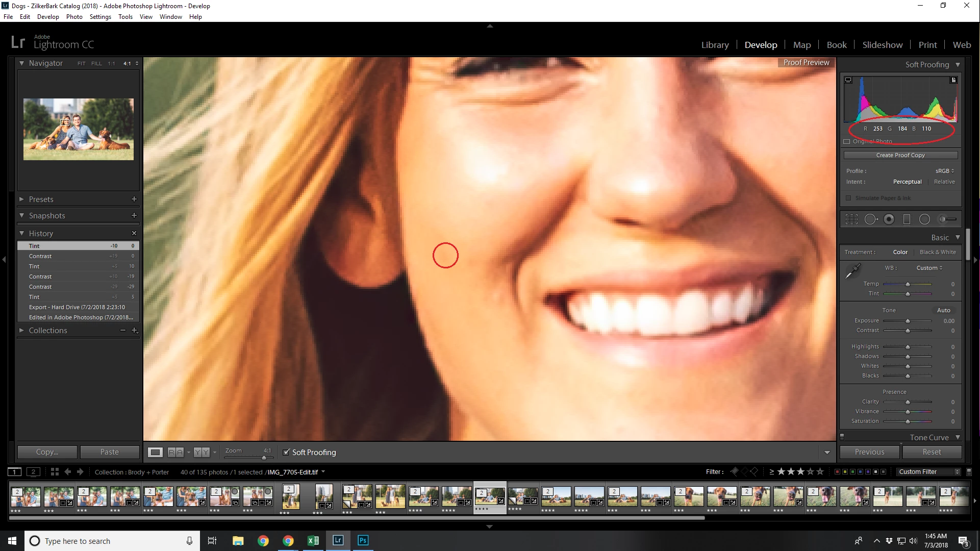Switch to the Library module
980x551 pixels.
point(715,45)
